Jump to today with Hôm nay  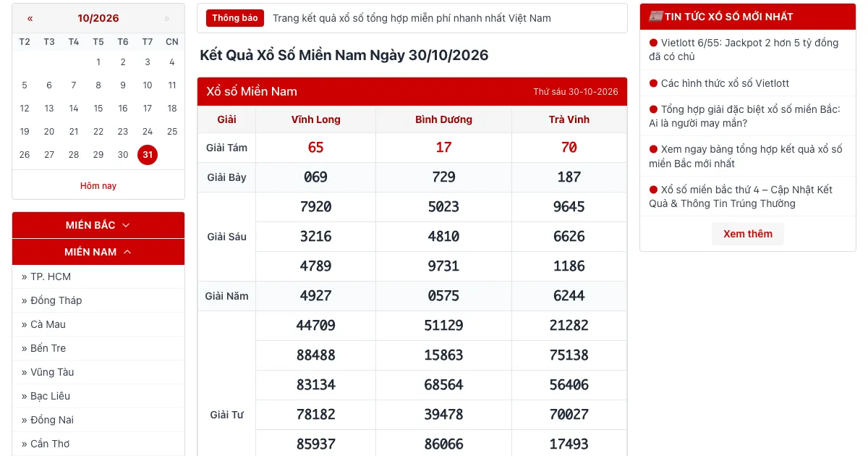(x=98, y=186)
